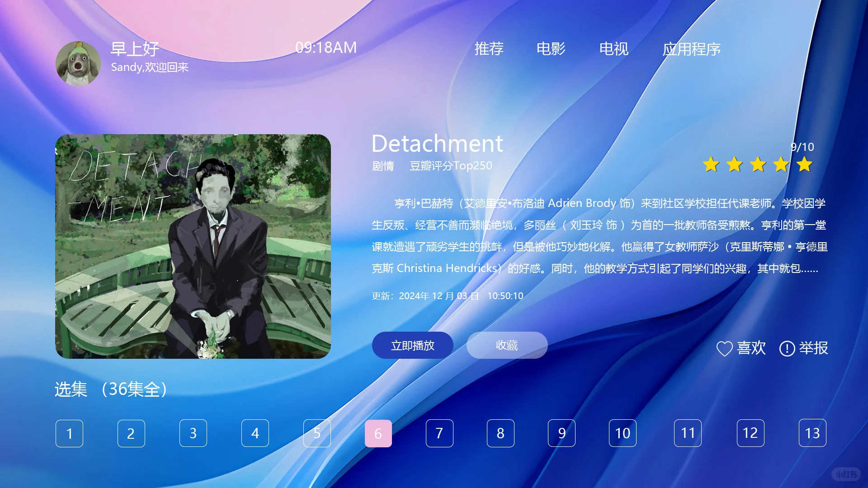The height and width of the screenshot is (488, 868).
Task: Switch to the 电影 tab
Action: click(551, 48)
